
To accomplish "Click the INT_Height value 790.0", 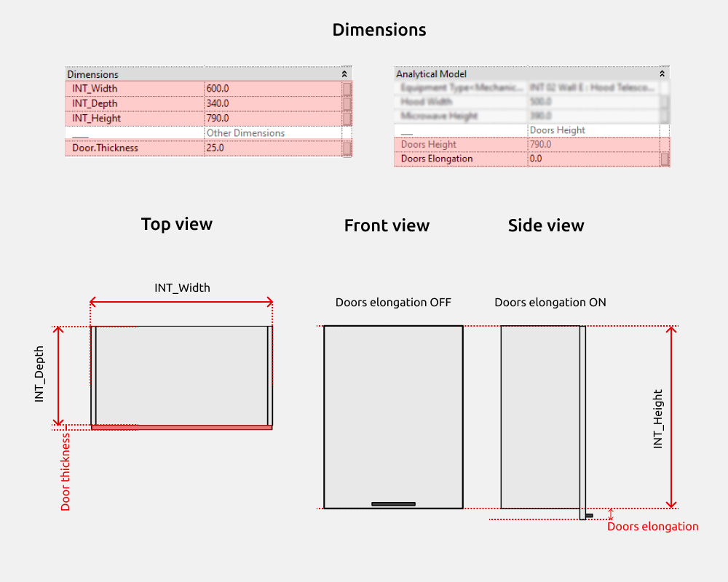I will [271, 118].
